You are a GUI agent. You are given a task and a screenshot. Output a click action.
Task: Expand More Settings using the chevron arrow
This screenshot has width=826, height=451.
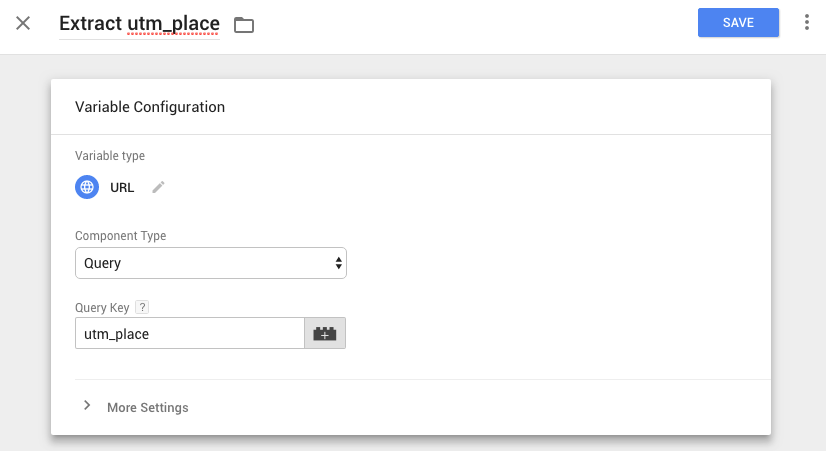point(87,406)
